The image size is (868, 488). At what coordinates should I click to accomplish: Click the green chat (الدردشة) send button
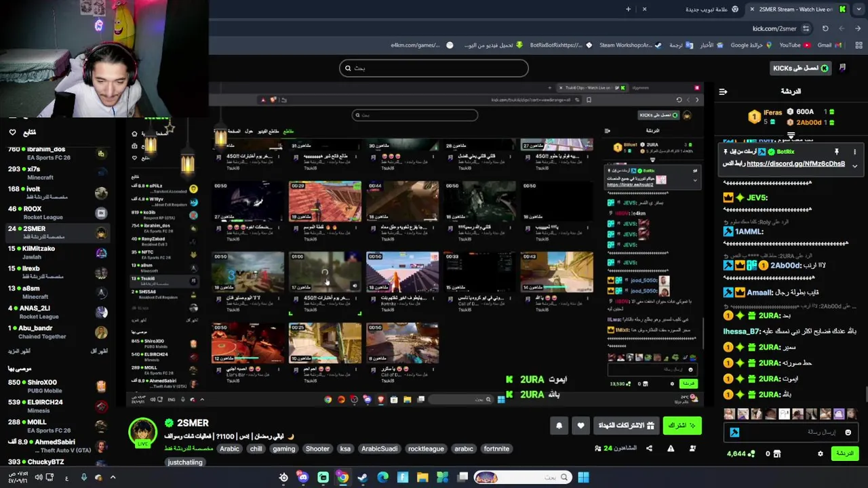click(845, 453)
